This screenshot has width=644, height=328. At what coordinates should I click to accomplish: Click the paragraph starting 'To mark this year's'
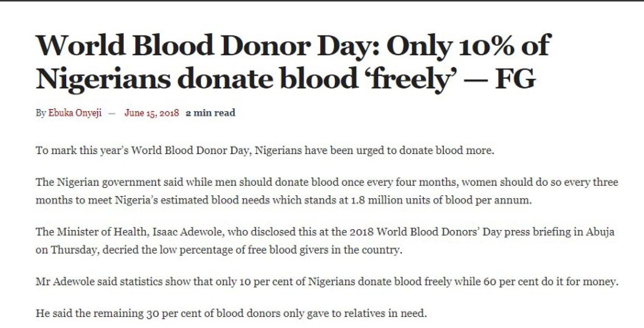click(265, 150)
